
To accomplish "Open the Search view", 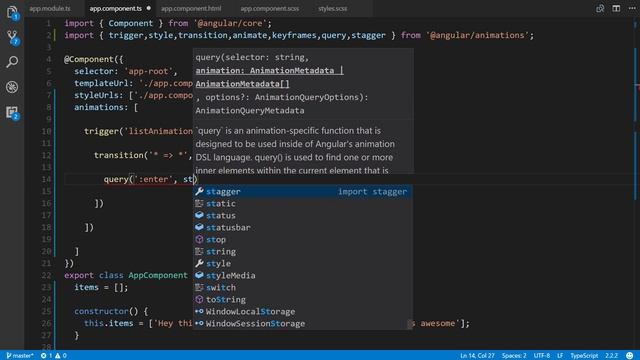I will click(x=12, y=62).
